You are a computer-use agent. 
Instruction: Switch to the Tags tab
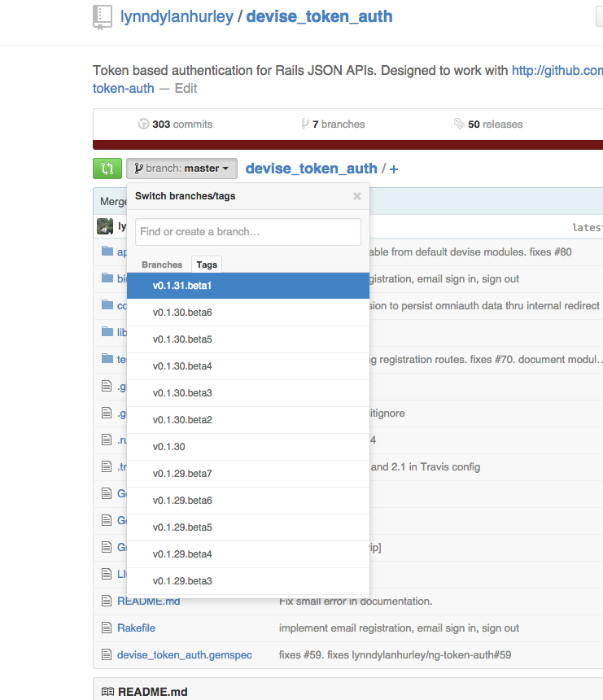(x=207, y=265)
